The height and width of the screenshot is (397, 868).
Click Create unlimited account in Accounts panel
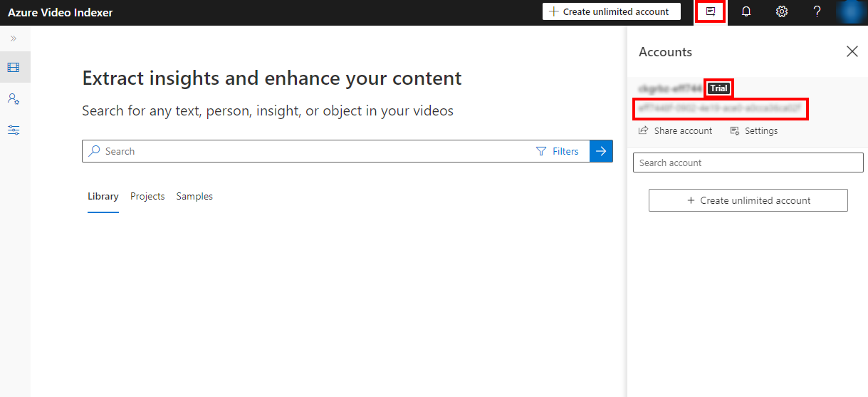(x=748, y=200)
